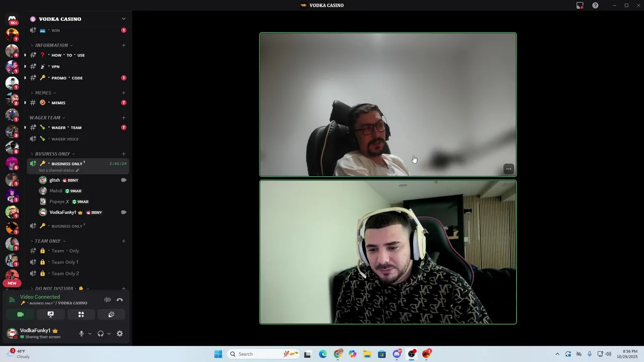
Task: Open the MEMES text channel
Action: tap(78, 103)
